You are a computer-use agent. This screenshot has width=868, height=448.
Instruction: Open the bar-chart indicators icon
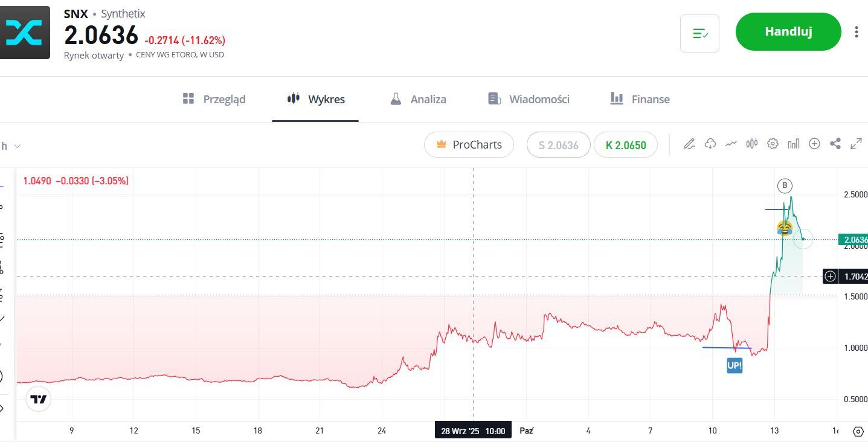(794, 144)
